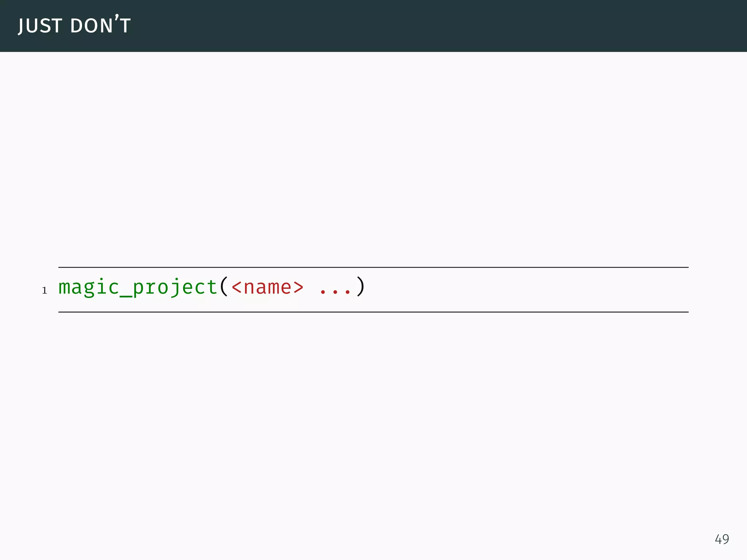Click the closing angle bracket after name
The width and height of the screenshot is (747, 560).
pos(298,288)
